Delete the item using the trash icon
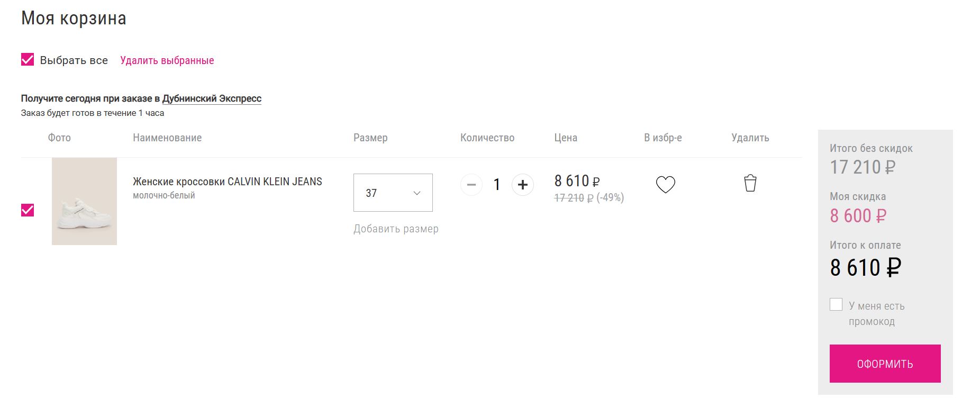 pos(750,183)
